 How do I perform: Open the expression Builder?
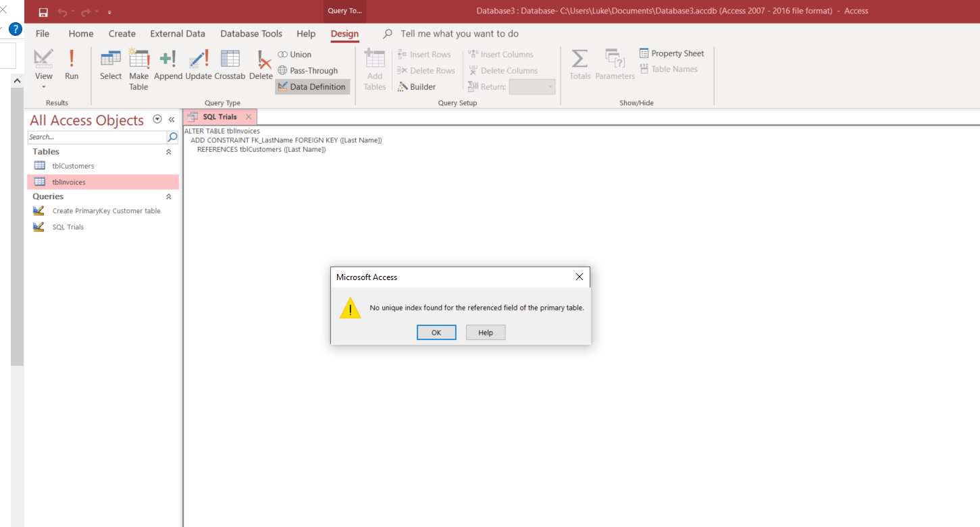point(417,87)
